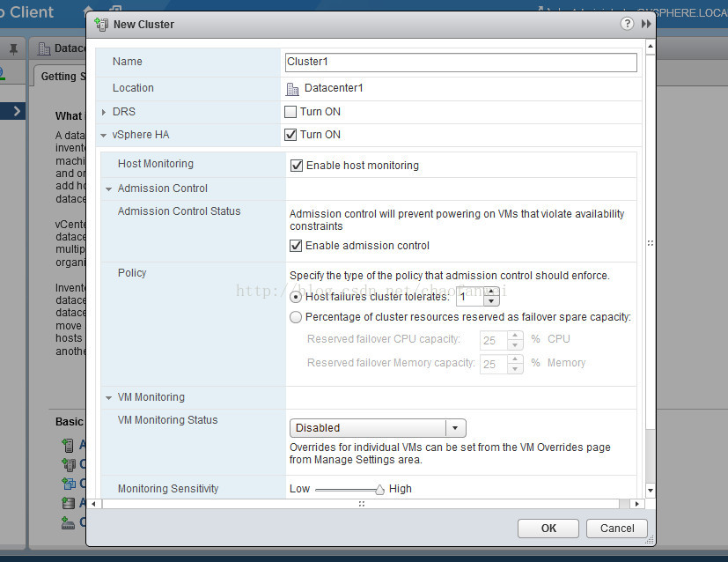Click the Policy label
This screenshot has width=728, height=562.
132,273
